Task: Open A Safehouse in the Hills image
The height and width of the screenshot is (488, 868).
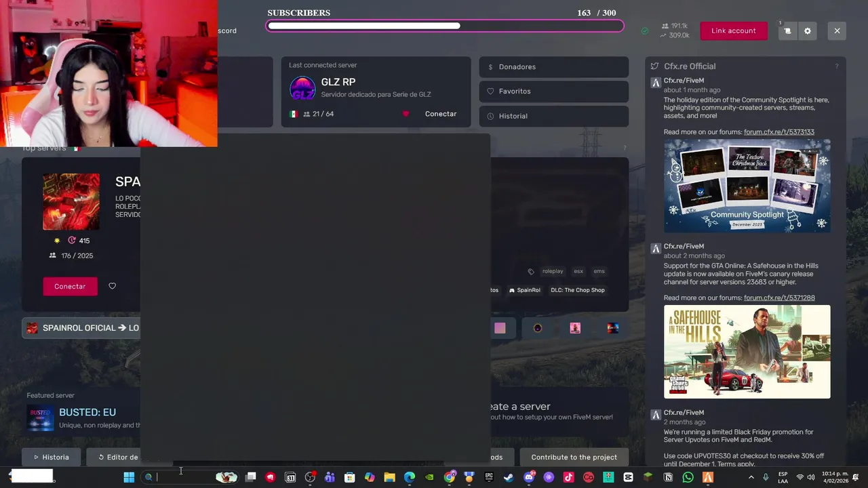Action: (x=747, y=352)
